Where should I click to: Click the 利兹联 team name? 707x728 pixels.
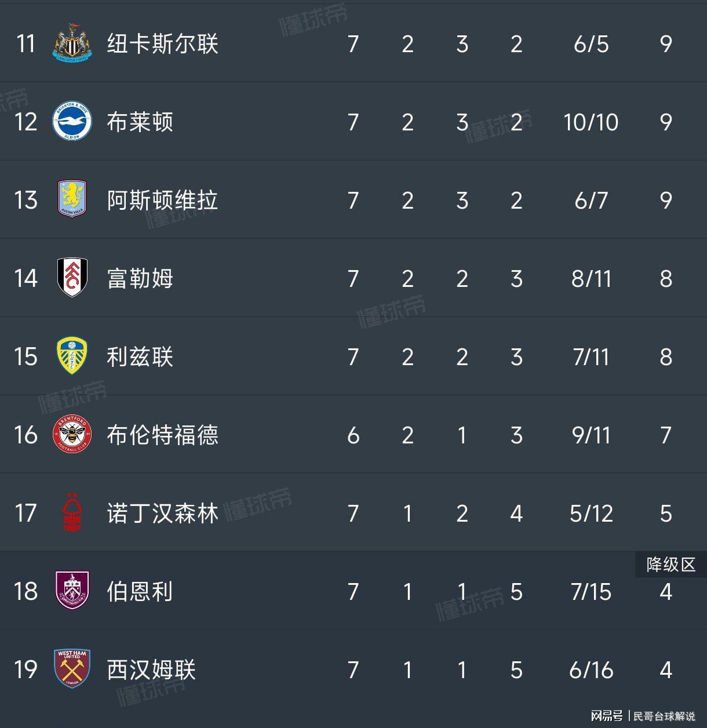(x=140, y=357)
